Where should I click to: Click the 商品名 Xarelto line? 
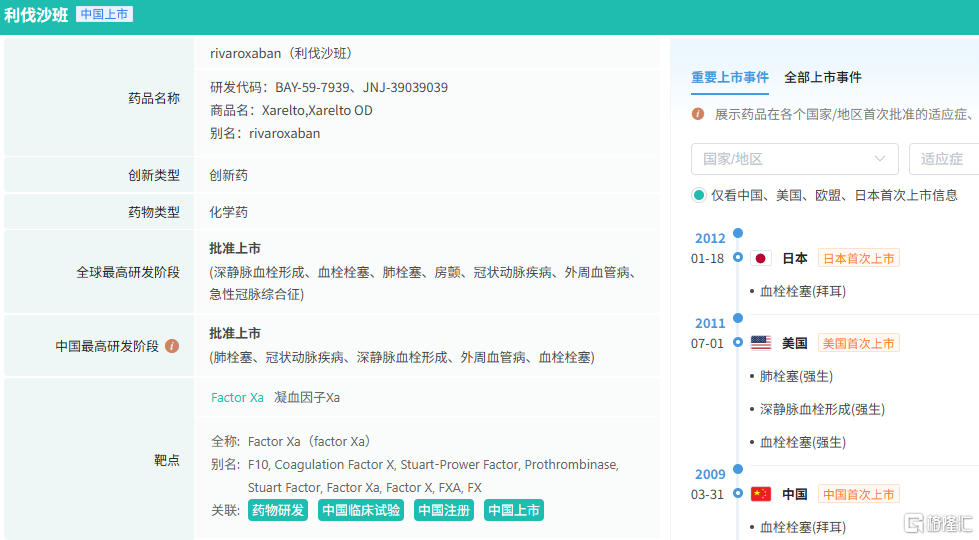pos(291,110)
